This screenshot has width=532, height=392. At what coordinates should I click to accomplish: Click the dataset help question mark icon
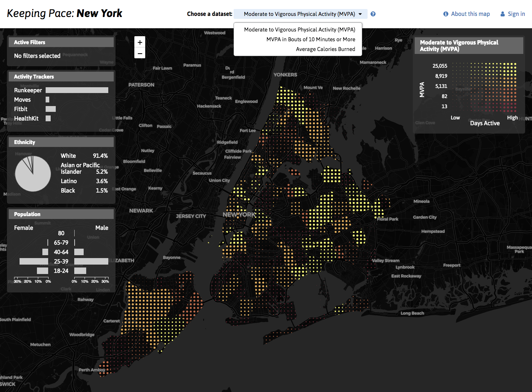[x=373, y=14]
